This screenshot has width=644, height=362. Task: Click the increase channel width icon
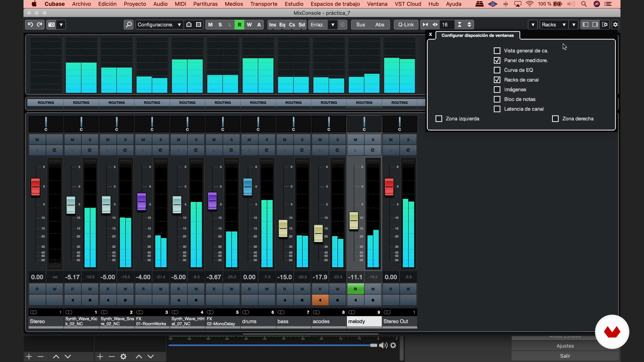[435, 24]
